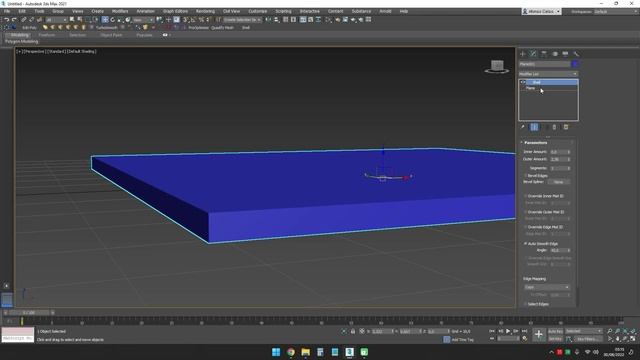This screenshot has width=640, height=360.
Task: Toggle Show End Result below modifier stack
Action: click(x=534, y=127)
